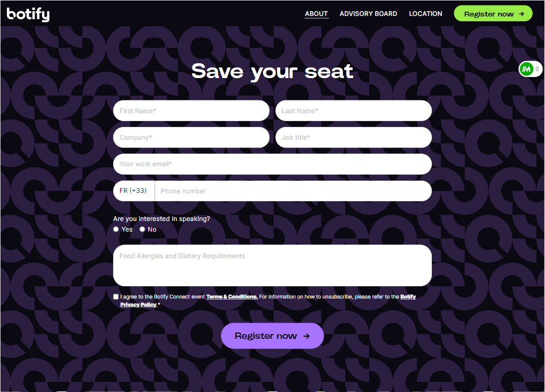The image size is (545, 392).
Task: Submit form with purple Register now button
Action: pos(272,336)
